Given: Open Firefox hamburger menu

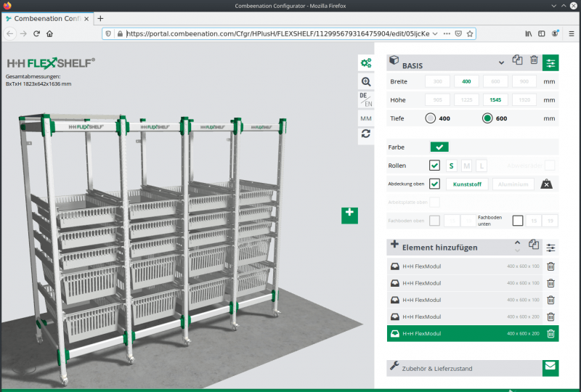Looking at the screenshot, I should click(x=572, y=33).
